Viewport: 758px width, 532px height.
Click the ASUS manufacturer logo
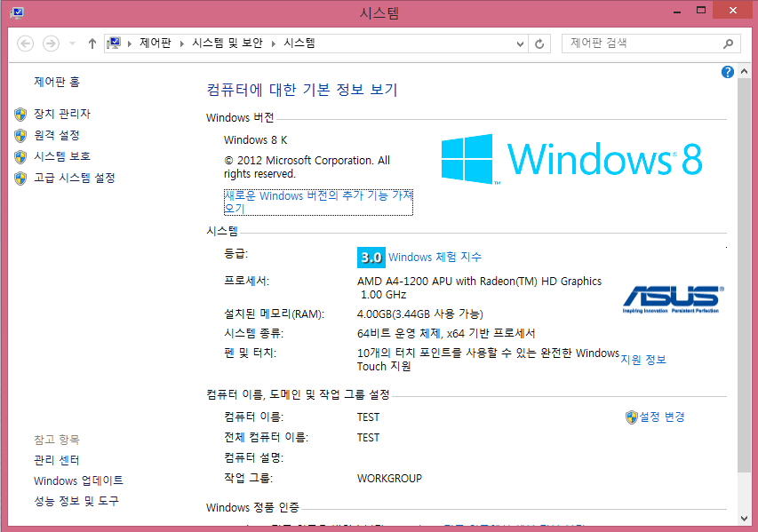(673, 299)
